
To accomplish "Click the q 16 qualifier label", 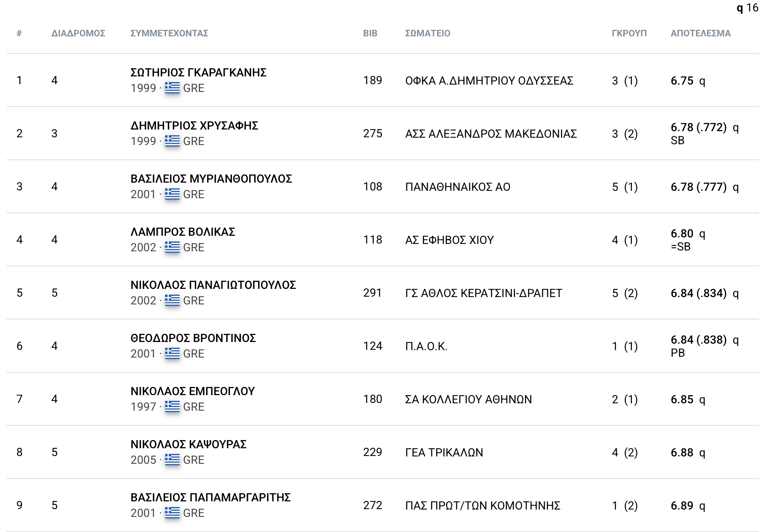I will 747,8.
